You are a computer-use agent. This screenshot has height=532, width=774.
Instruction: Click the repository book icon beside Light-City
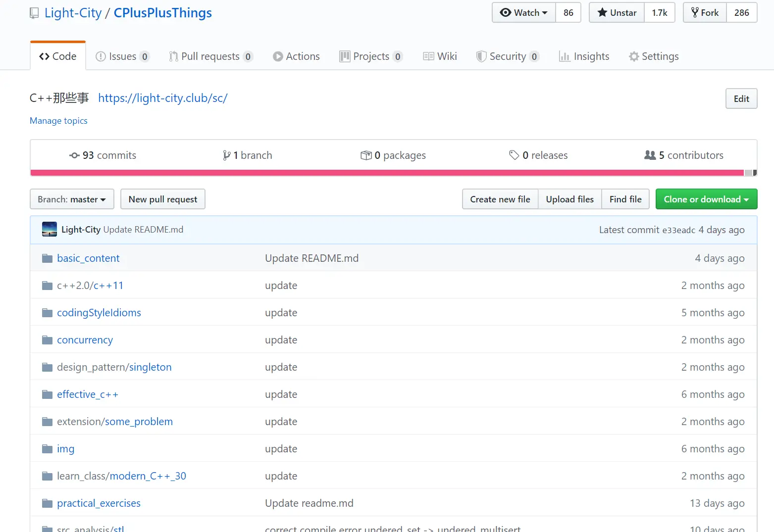34,13
